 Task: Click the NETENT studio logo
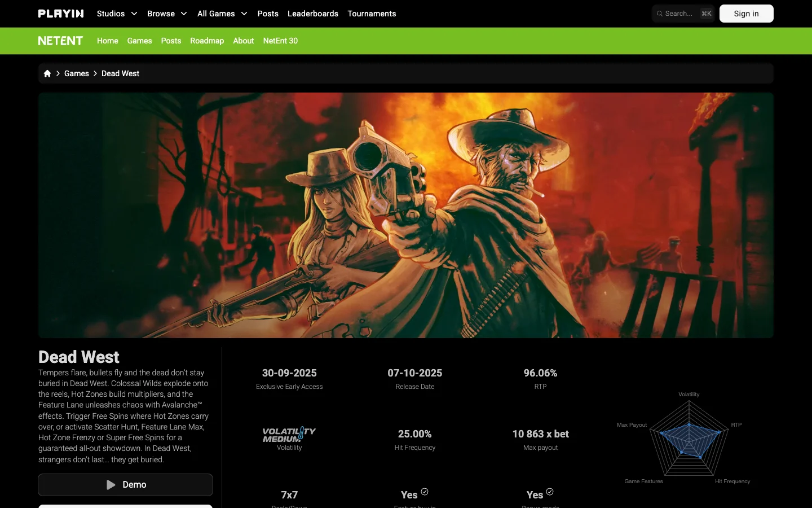click(60, 41)
